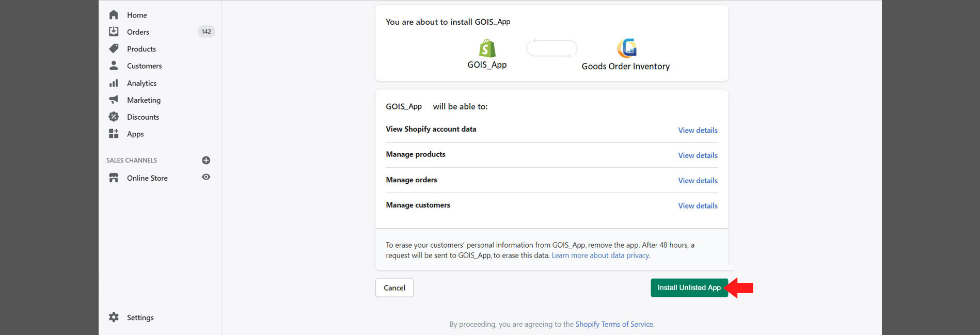Screen dimensions: 980x335
Task: View details for Manage products
Action: (x=698, y=155)
